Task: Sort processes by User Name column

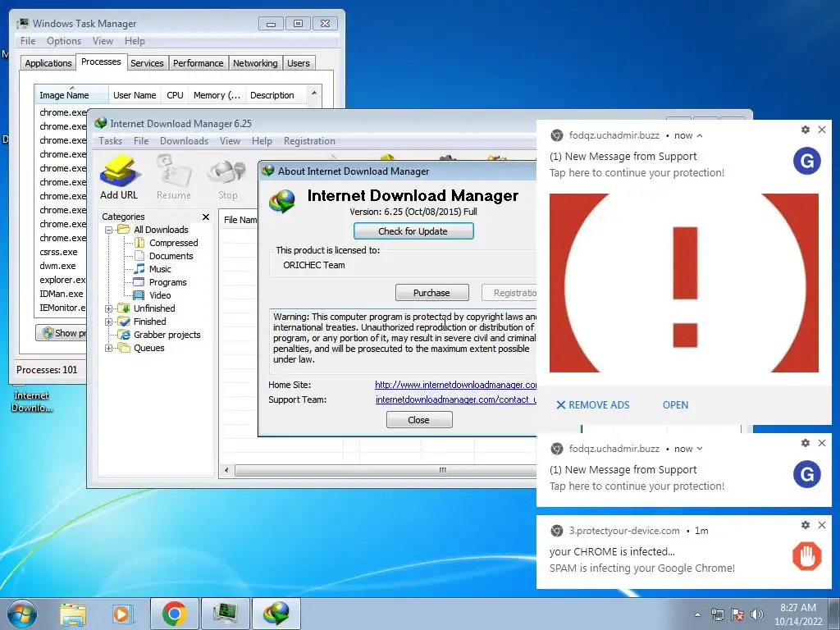Action: (x=135, y=95)
